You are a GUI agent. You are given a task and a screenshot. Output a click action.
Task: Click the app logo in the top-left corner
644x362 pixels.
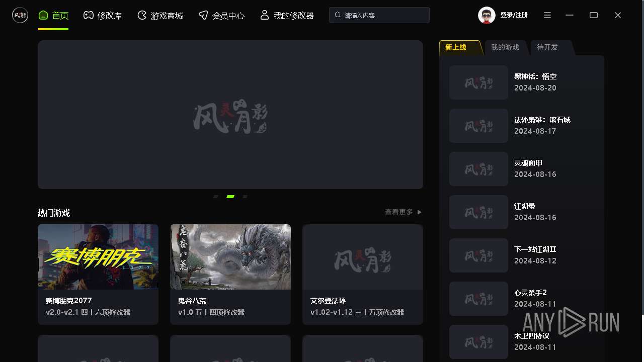pos(20,15)
